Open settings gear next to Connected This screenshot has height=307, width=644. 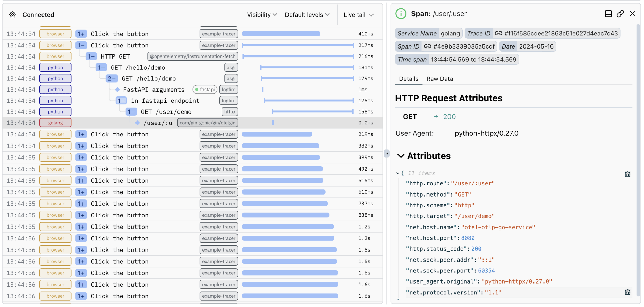coord(12,15)
